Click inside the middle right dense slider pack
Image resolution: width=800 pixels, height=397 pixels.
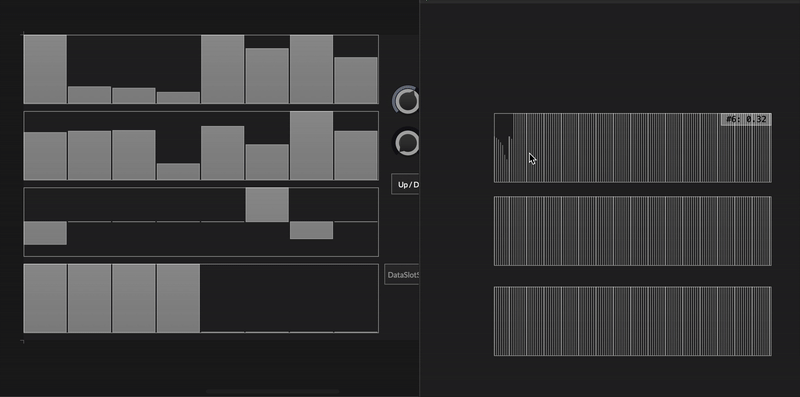click(633, 231)
